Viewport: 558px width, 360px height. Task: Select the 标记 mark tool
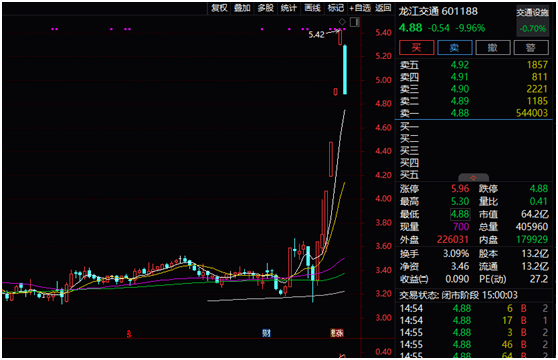(x=336, y=8)
